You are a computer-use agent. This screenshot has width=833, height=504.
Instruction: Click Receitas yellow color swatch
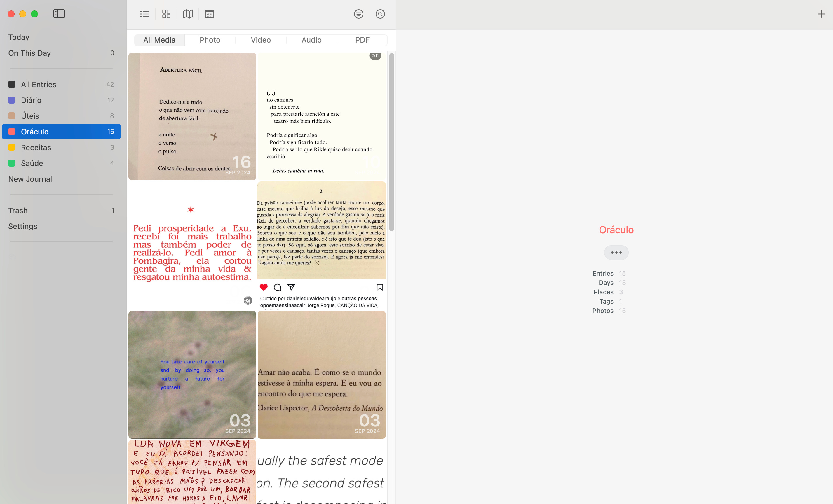pyautogui.click(x=11, y=147)
